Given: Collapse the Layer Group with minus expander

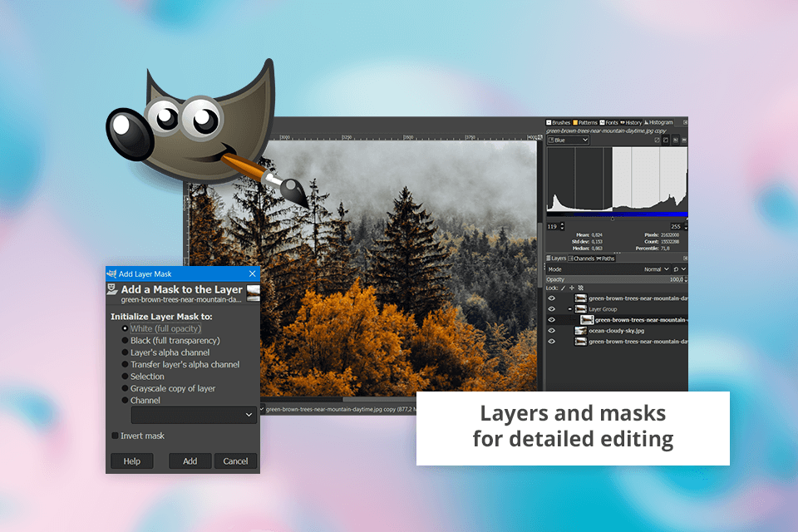Looking at the screenshot, I should 569,309.
